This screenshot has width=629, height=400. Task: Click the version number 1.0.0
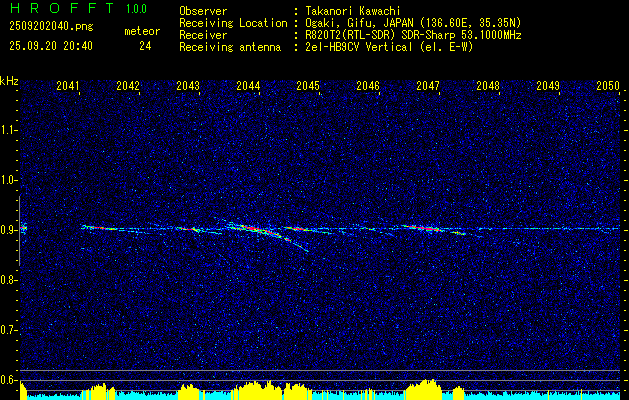136,9
